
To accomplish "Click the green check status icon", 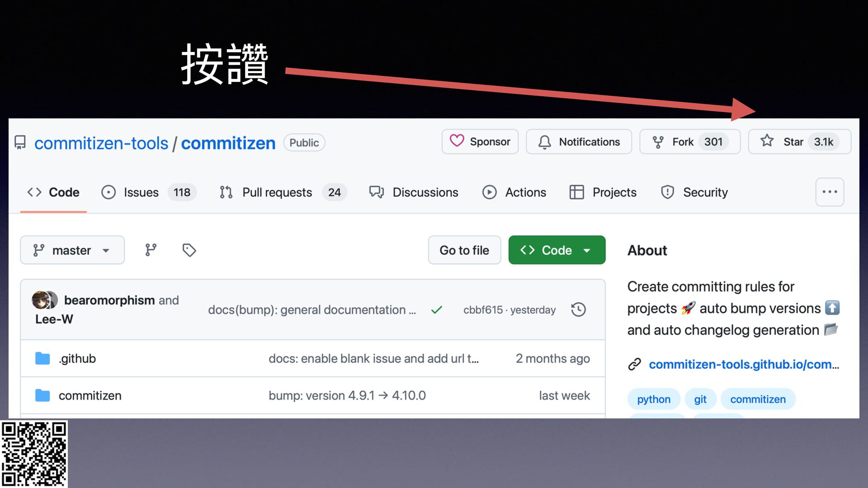I will pos(436,310).
